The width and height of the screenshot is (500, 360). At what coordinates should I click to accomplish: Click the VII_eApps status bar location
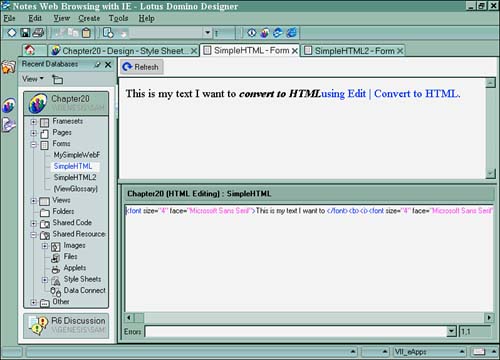point(429,352)
